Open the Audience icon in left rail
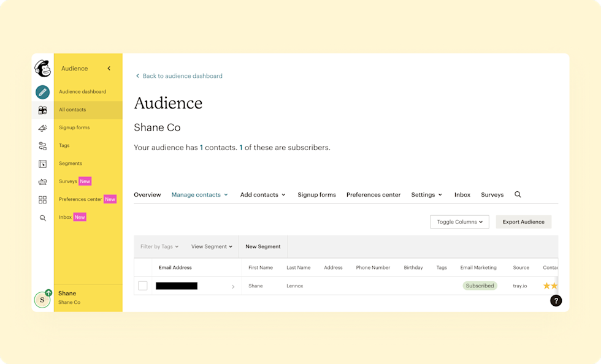 point(42,110)
